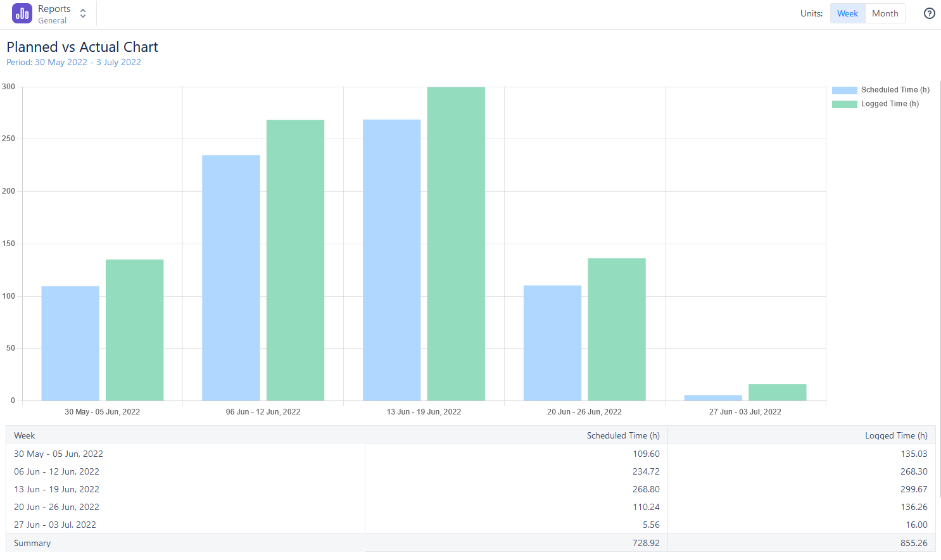Click the logged value 16.00
The image size is (941, 560).
pyautogui.click(x=916, y=525)
